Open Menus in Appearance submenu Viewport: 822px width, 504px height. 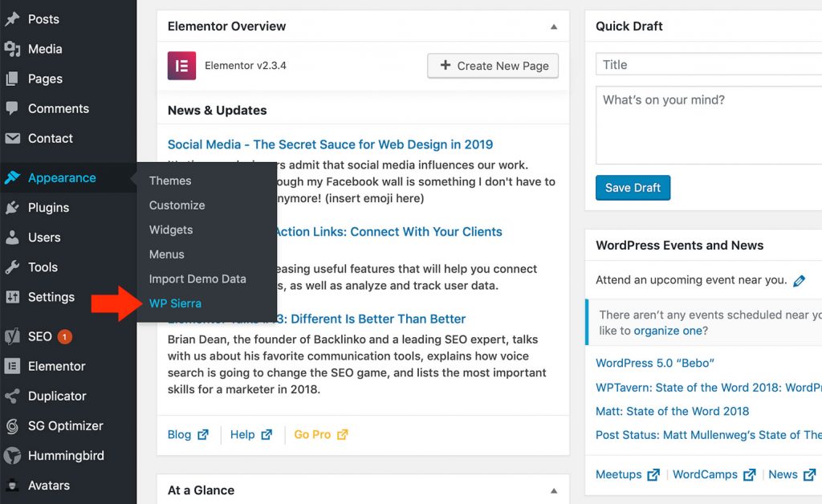tap(167, 254)
